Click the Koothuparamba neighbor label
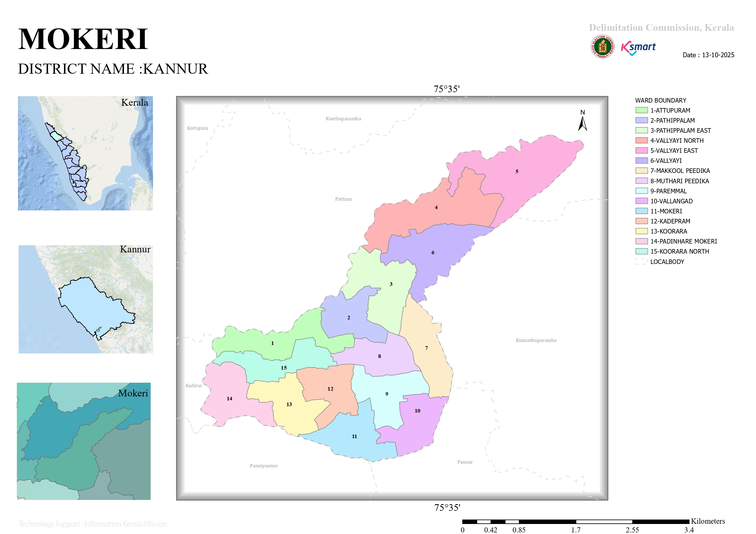Screen dimensions: 756x534 343,118
